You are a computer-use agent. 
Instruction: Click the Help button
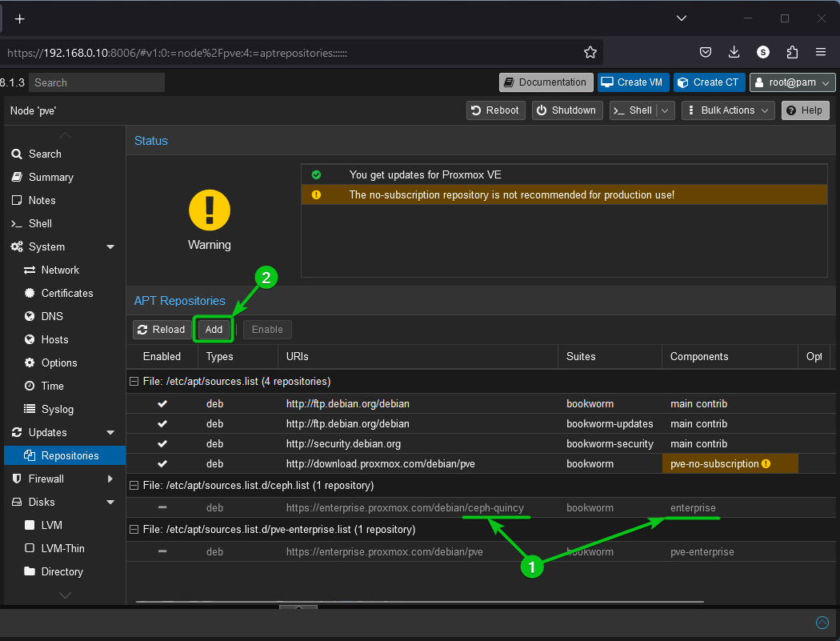805,110
